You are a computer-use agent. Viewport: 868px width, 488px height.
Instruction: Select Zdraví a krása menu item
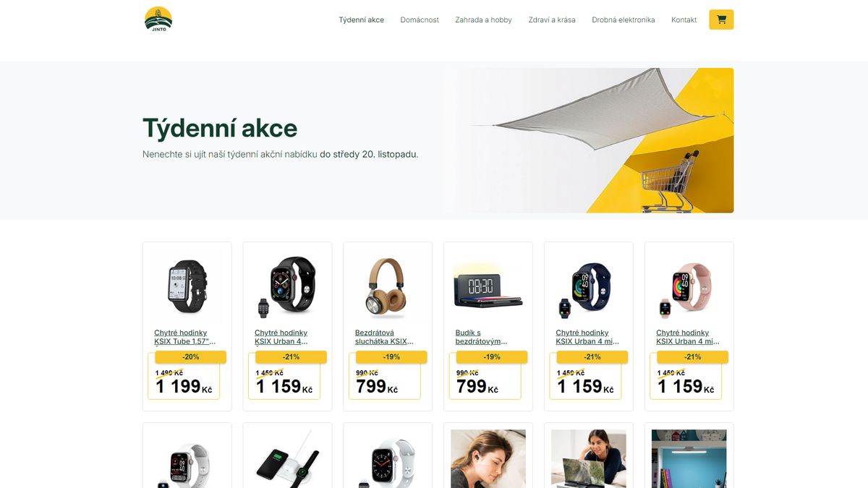(x=552, y=20)
